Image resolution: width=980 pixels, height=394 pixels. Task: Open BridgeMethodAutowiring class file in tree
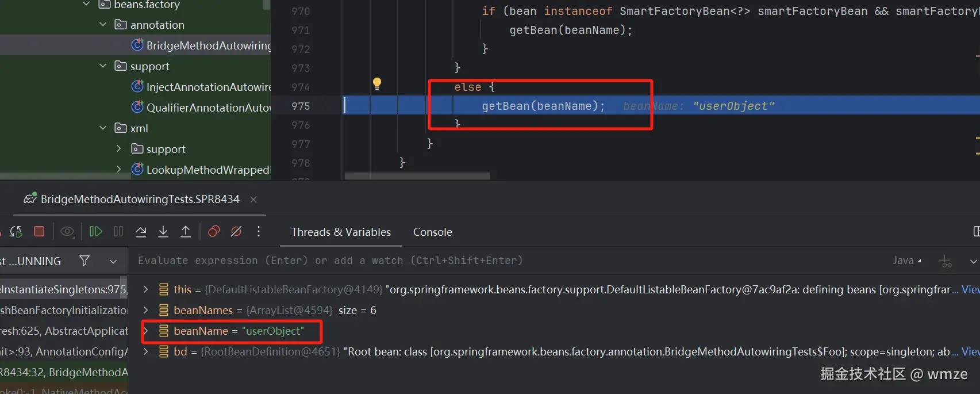coord(208,45)
